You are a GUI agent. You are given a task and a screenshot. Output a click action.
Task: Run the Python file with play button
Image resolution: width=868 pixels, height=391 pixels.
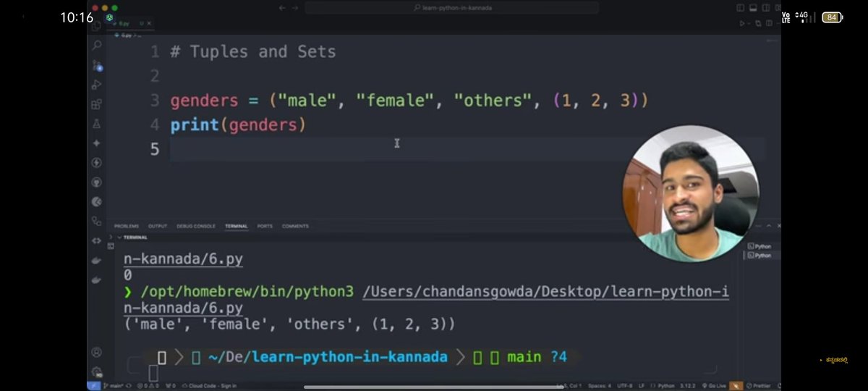742,23
